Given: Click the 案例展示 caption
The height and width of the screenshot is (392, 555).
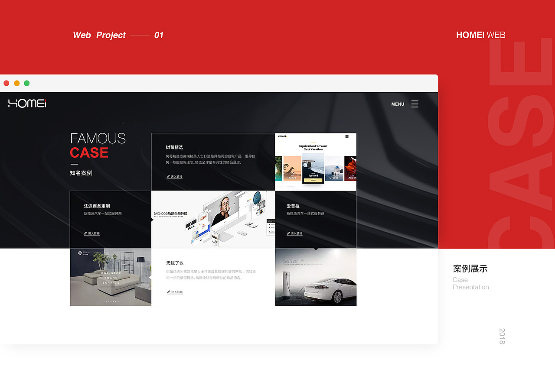Looking at the screenshot, I should tap(470, 269).
